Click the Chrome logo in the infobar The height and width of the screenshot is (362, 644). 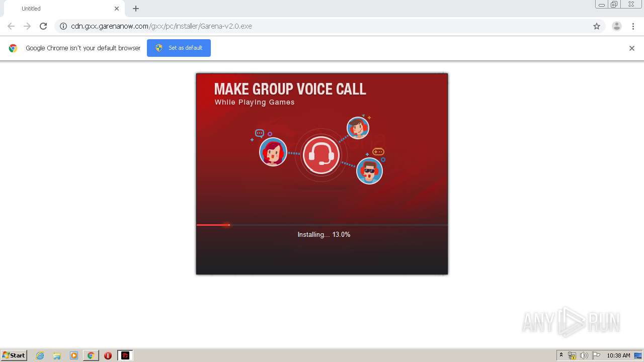tap(13, 48)
